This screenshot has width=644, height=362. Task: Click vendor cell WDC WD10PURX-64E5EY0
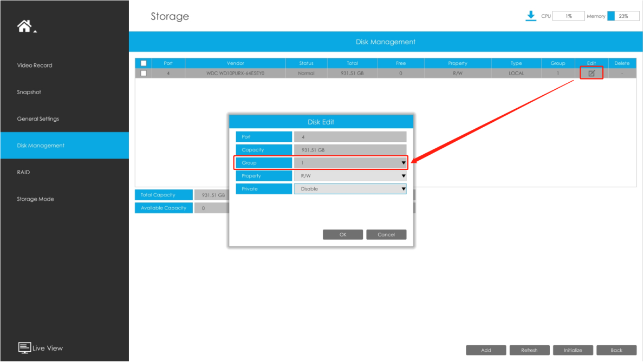(x=236, y=74)
